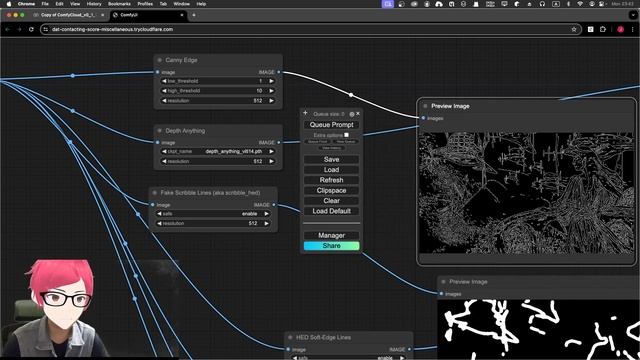Click Depth Anything IMAGE output socket

point(279,142)
